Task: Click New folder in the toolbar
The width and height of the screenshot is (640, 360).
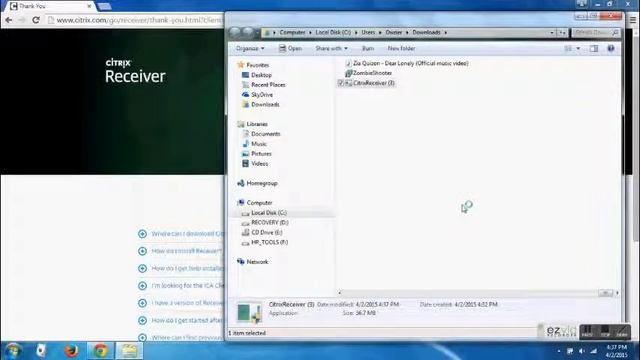Action: 401,49
